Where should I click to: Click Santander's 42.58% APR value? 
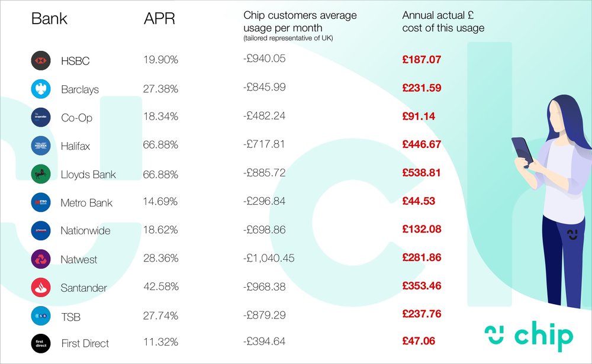coord(161,286)
